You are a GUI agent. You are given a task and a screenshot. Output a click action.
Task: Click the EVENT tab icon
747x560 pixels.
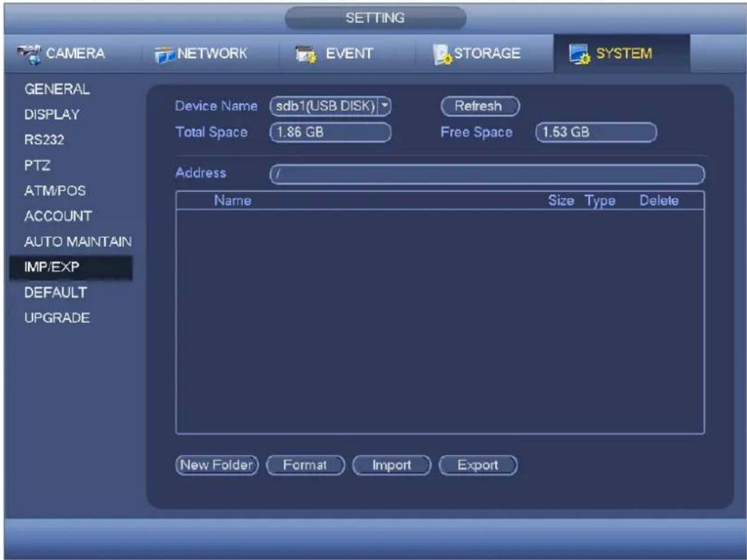point(306,54)
